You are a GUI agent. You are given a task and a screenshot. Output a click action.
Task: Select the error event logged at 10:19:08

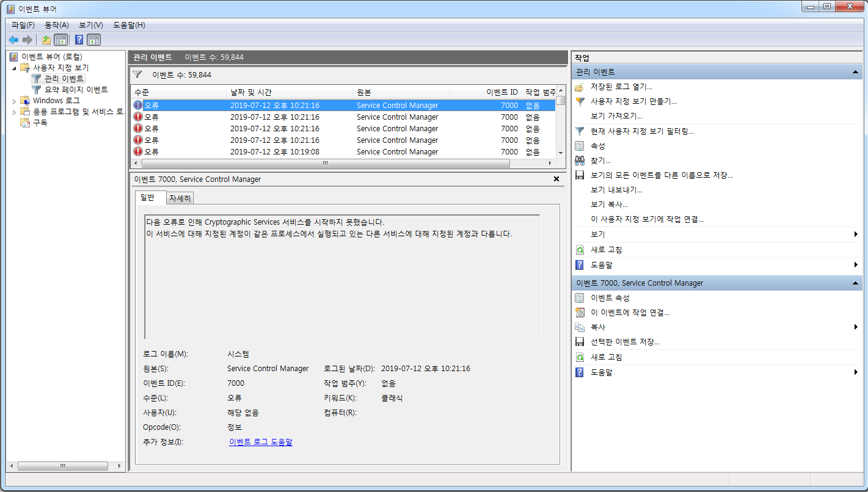pos(343,152)
